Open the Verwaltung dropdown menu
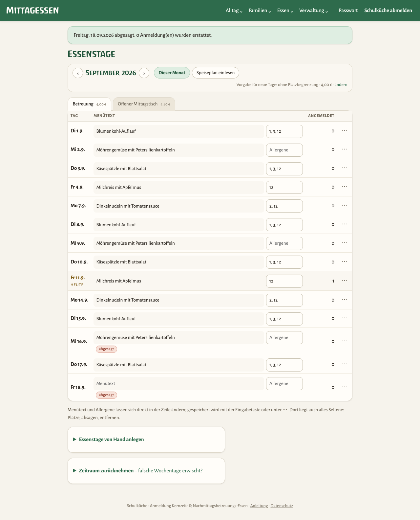The height and width of the screenshot is (520, 420). click(x=314, y=11)
